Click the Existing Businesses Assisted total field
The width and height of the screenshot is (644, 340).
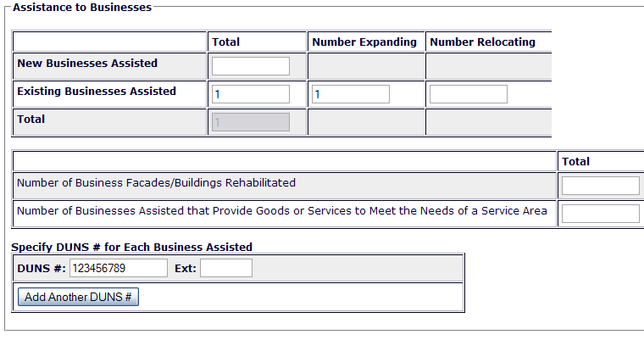coord(250,94)
